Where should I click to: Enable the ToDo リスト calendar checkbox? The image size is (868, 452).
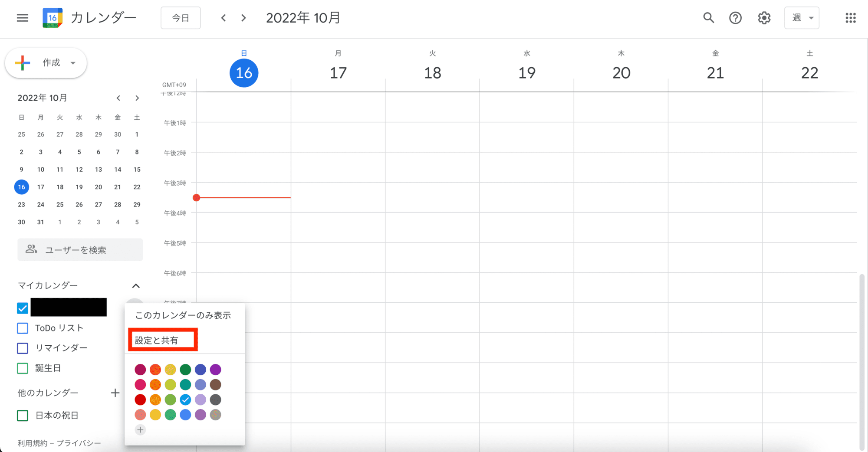tap(23, 328)
